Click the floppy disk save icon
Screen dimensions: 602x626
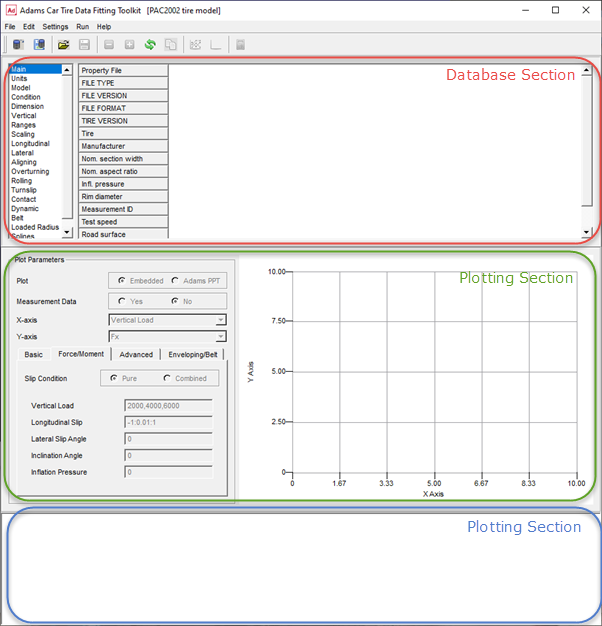tap(84, 45)
